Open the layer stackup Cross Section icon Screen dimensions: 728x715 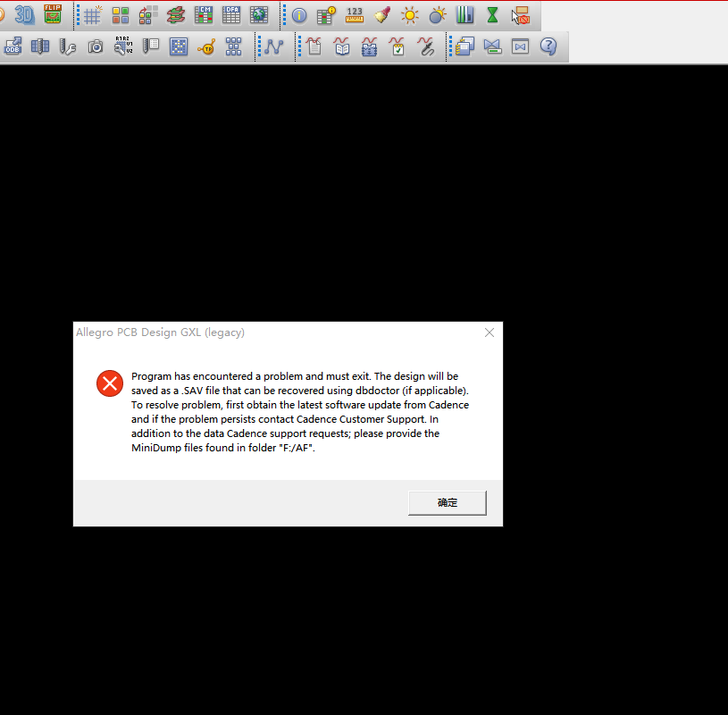pos(176,15)
